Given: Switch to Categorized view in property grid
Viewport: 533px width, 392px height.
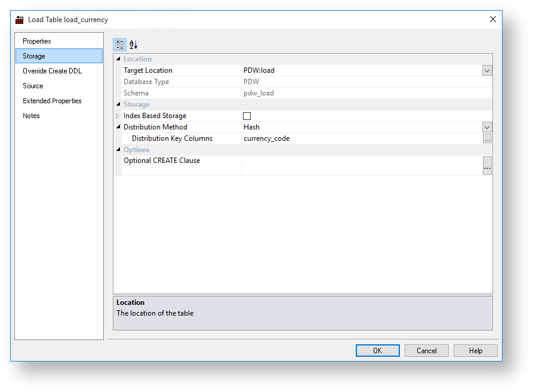Looking at the screenshot, I should [119, 45].
